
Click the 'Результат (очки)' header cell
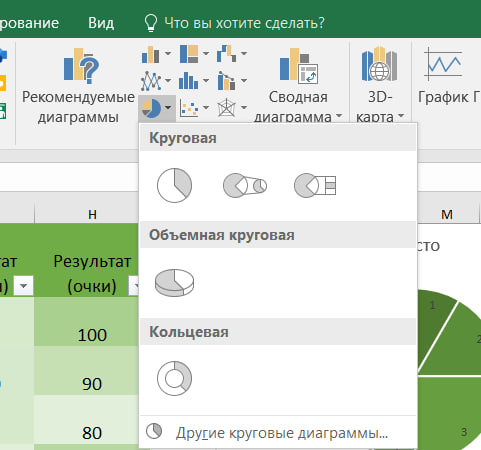tap(87, 261)
